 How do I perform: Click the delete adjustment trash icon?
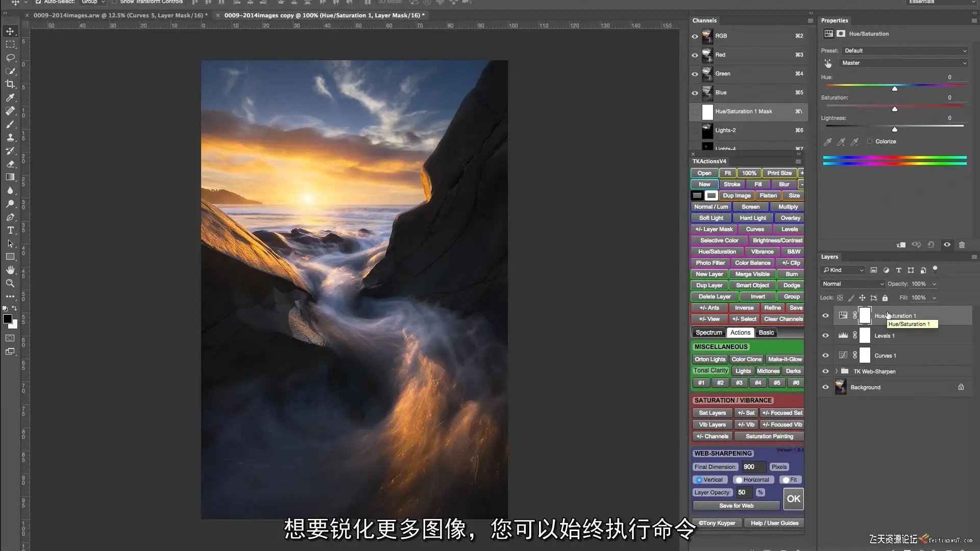(x=962, y=245)
